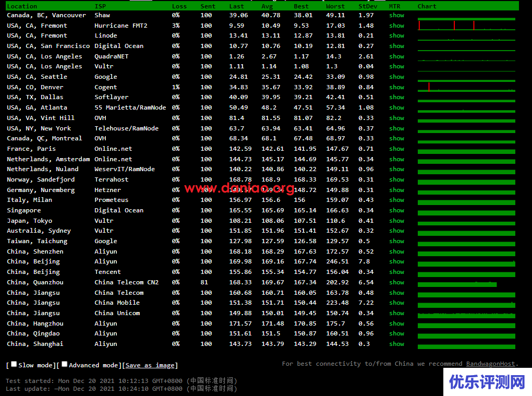
Task: Click the Best column header
Action: coord(301,6)
